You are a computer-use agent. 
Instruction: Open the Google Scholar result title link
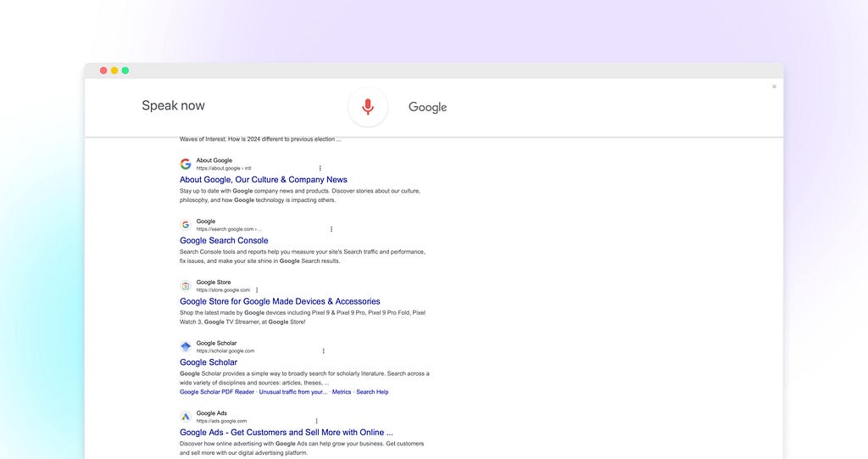coord(209,362)
